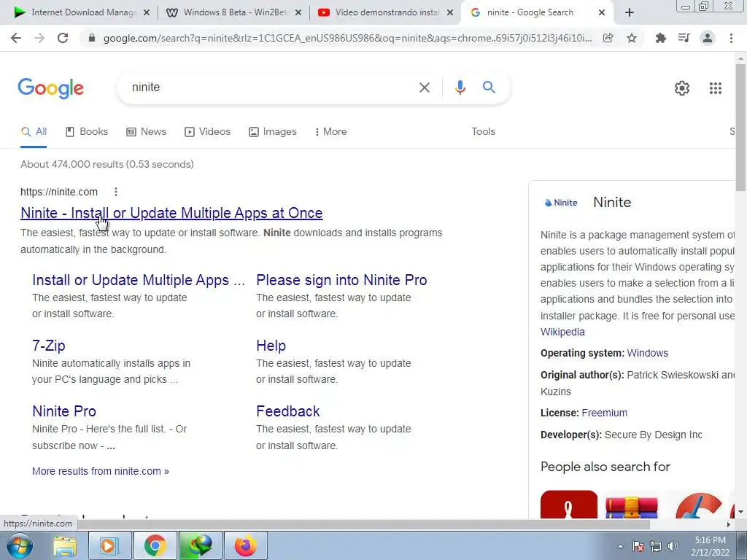Open the 7-Zip sitelink
The height and width of the screenshot is (560, 747).
point(49,346)
